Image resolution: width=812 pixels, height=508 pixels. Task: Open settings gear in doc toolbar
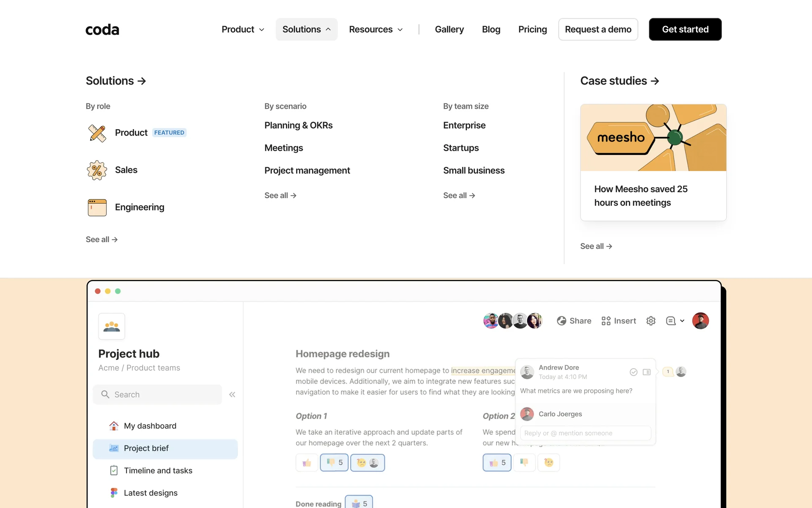pos(651,321)
